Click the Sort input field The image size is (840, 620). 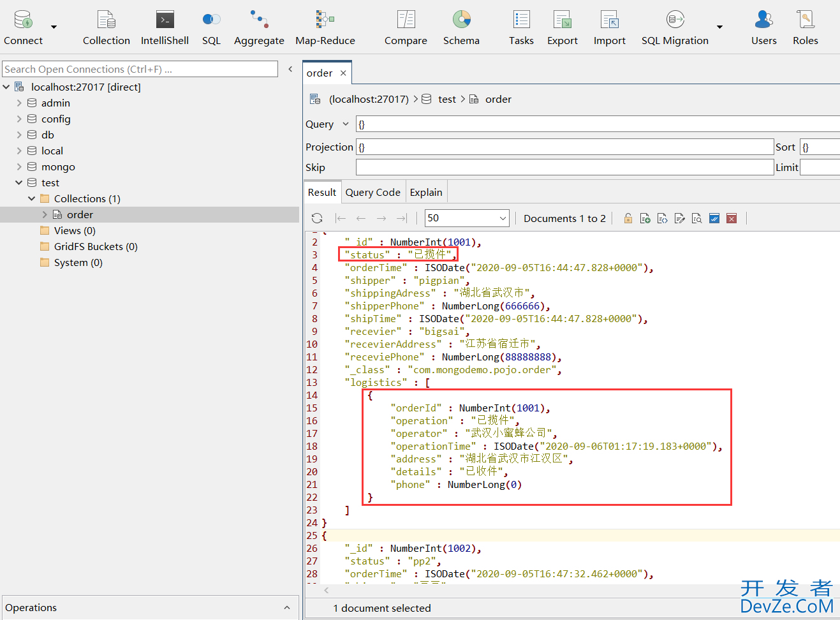point(820,147)
